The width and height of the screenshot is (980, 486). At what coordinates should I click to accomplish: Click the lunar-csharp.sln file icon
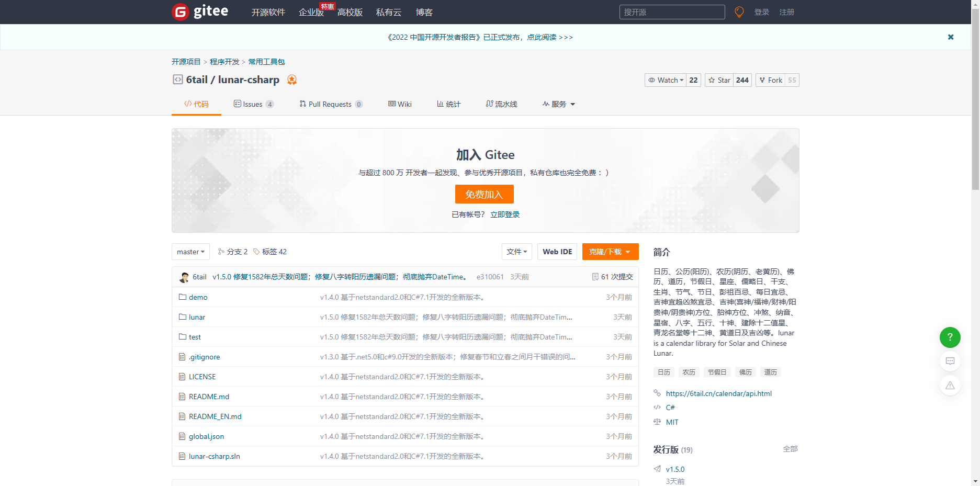pos(182,456)
